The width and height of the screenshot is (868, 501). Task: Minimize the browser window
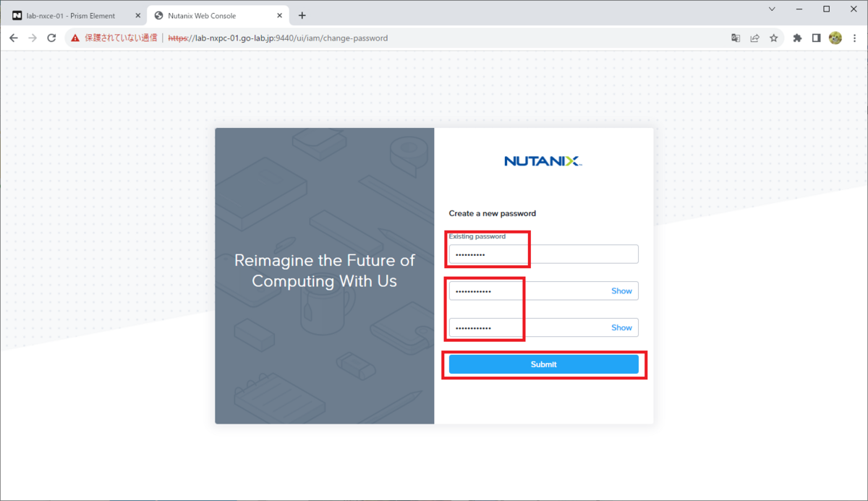(799, 9)
